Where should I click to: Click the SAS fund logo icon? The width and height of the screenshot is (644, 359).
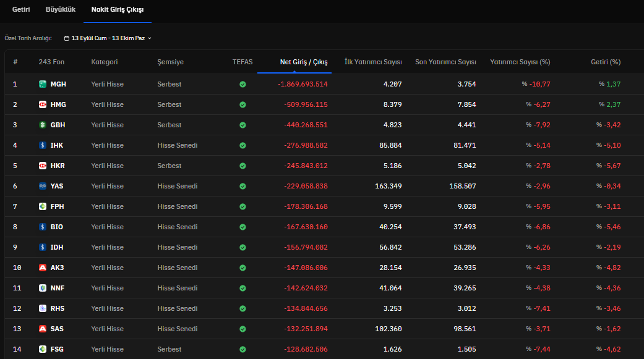42,329
